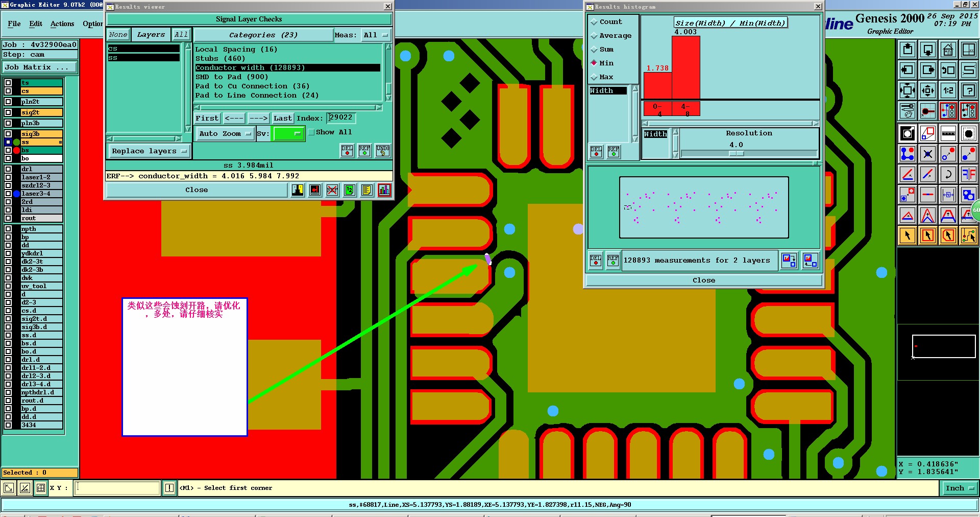Click the blue X delete-feature icon
Image resolution: width=980 pixels, height=517 pixels.
click(x=928, y=154)
